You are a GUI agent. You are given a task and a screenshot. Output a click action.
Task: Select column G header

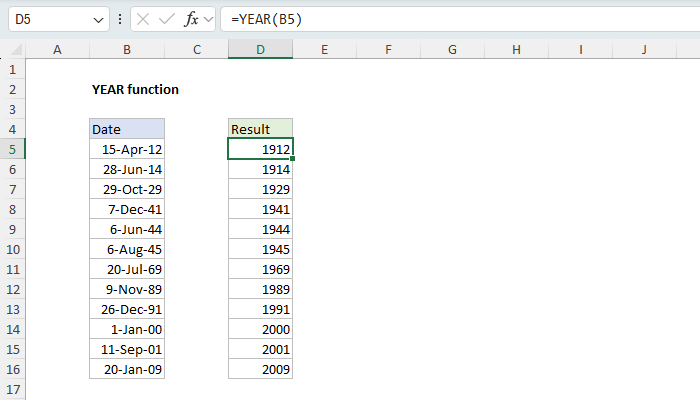coord(452,49)
